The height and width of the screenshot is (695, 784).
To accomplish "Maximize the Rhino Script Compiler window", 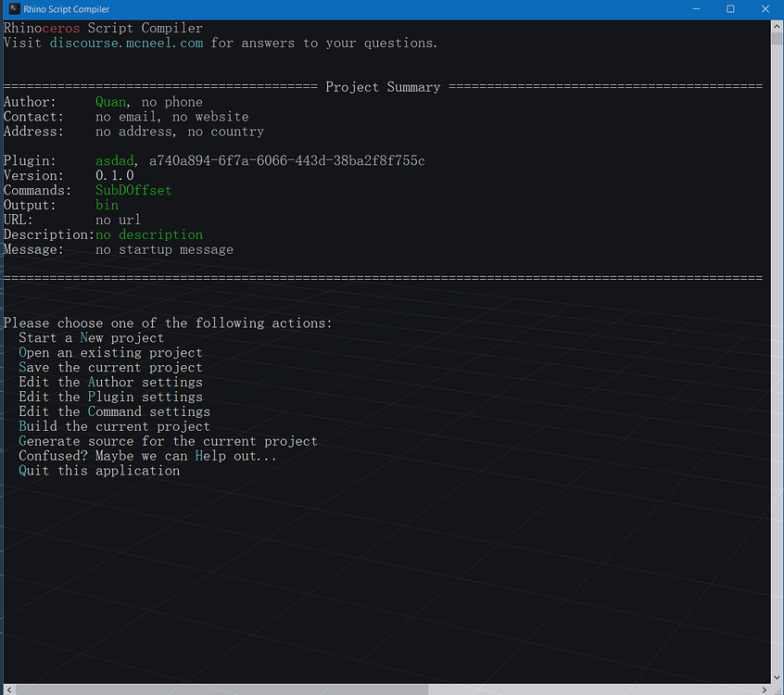I will pos(730,9).
